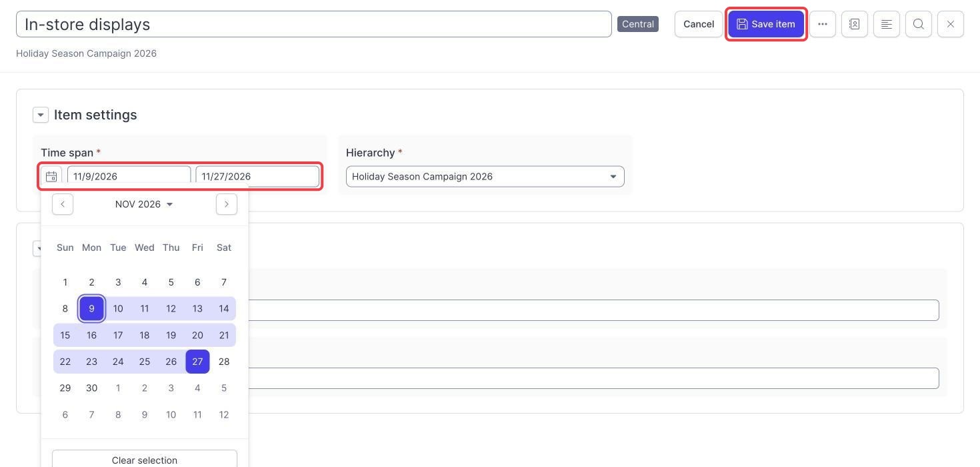
Task: Select November 20 in calendar
Action: pyautogui.click(x=197, y=335)
